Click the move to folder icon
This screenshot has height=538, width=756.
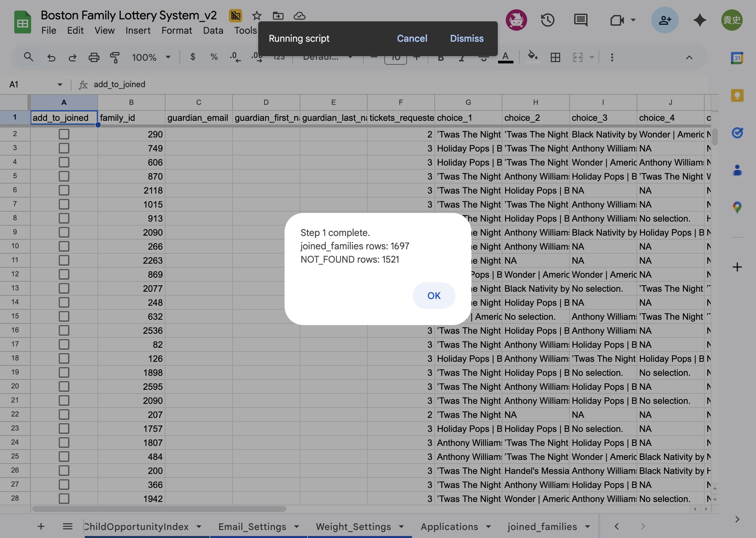pos(278,15)
